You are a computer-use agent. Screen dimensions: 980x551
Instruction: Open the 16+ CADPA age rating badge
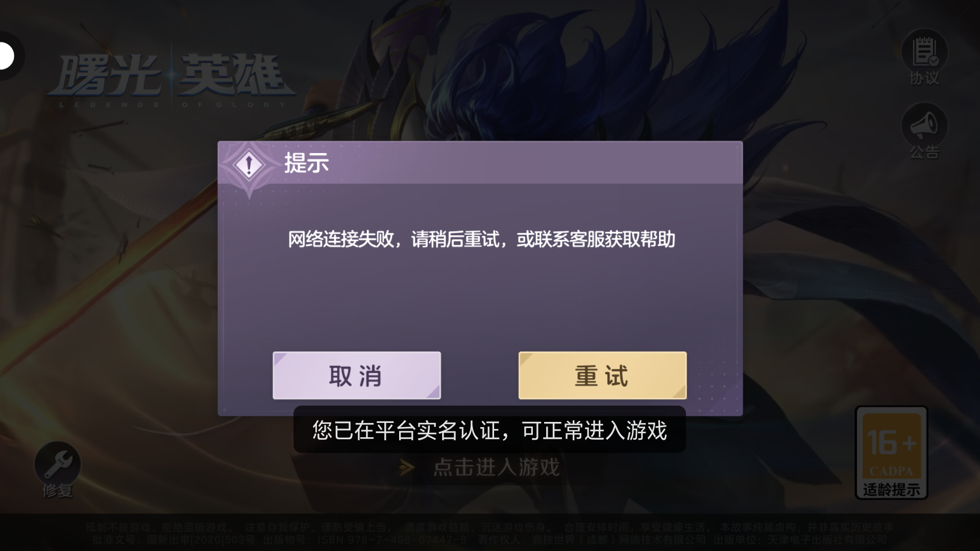tap(891, 453)
